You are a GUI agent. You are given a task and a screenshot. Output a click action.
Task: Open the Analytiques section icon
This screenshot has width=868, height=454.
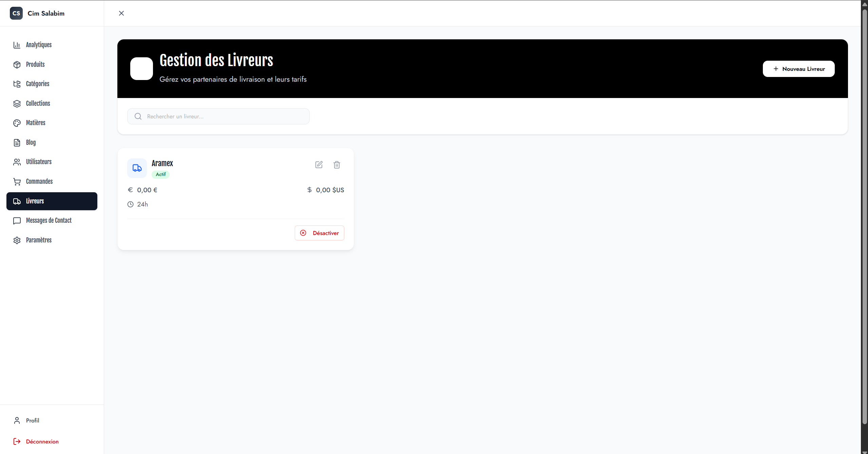tap(17, 45)
